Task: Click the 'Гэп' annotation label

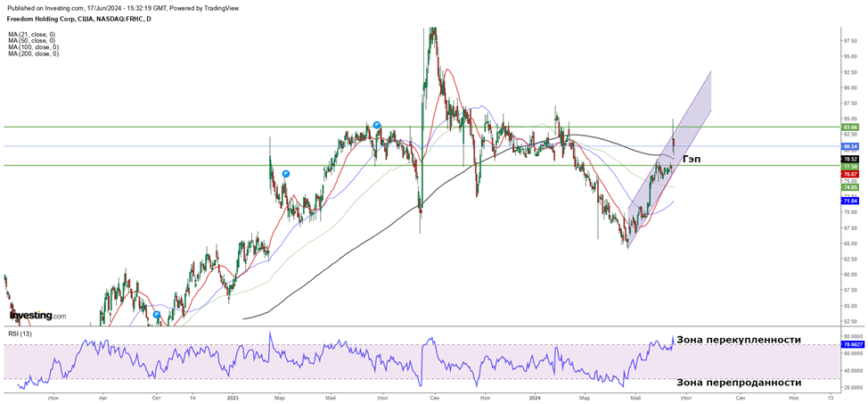Action: (692, 159)
